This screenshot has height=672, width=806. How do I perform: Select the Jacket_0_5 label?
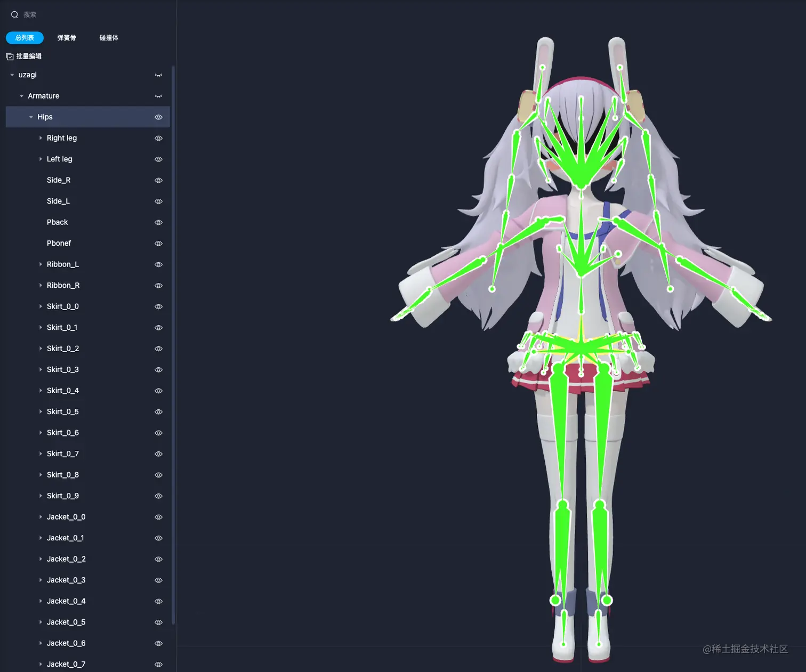point(66,622)
